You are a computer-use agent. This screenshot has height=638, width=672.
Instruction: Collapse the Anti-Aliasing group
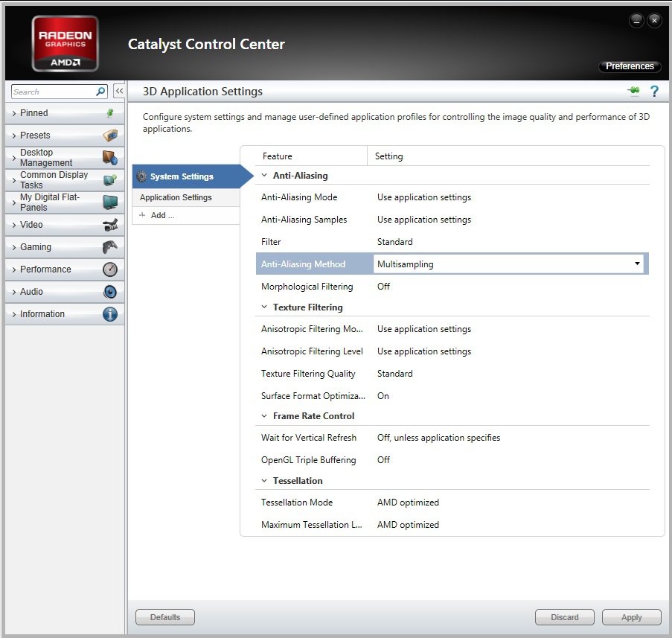click(x=264, y=176)
